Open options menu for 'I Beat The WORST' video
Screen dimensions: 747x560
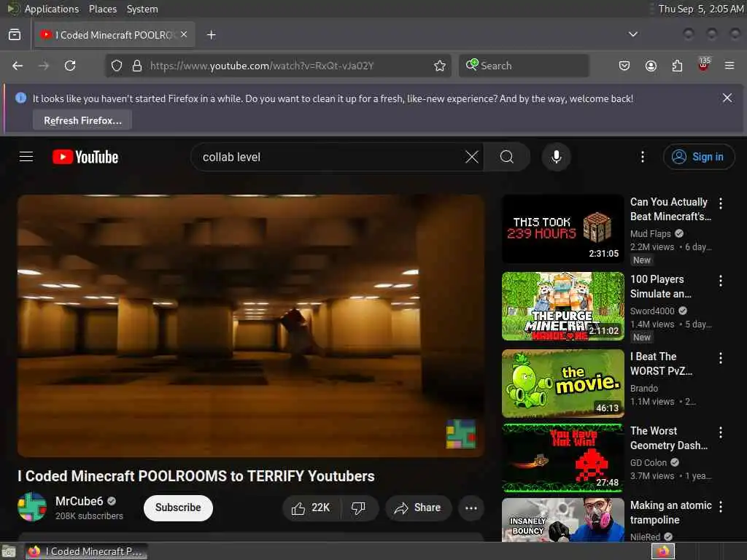[720, 357]
